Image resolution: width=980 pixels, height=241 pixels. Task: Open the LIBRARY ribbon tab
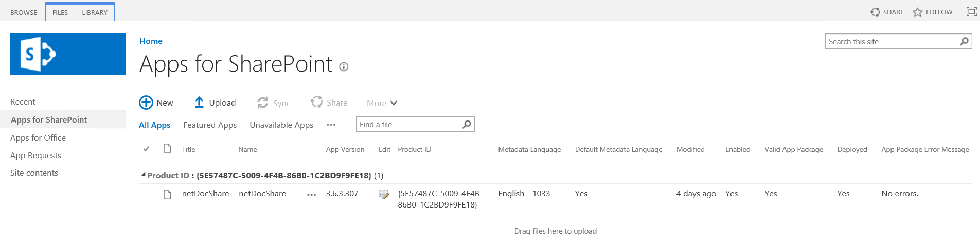pyautogui.click(x=95, y=12)
